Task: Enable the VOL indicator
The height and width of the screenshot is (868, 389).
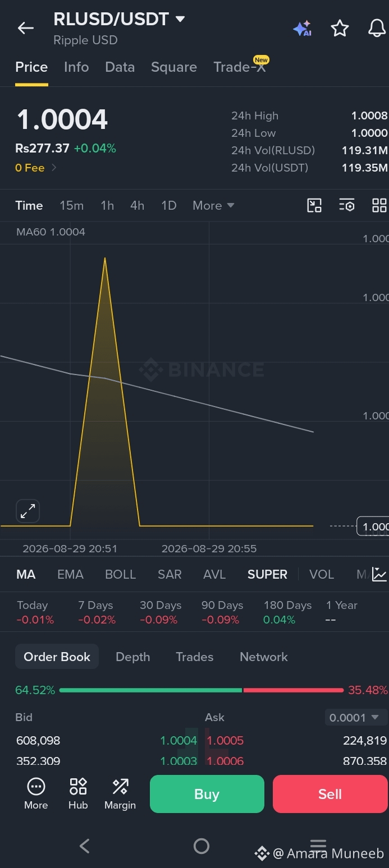Action: (322, 574)
